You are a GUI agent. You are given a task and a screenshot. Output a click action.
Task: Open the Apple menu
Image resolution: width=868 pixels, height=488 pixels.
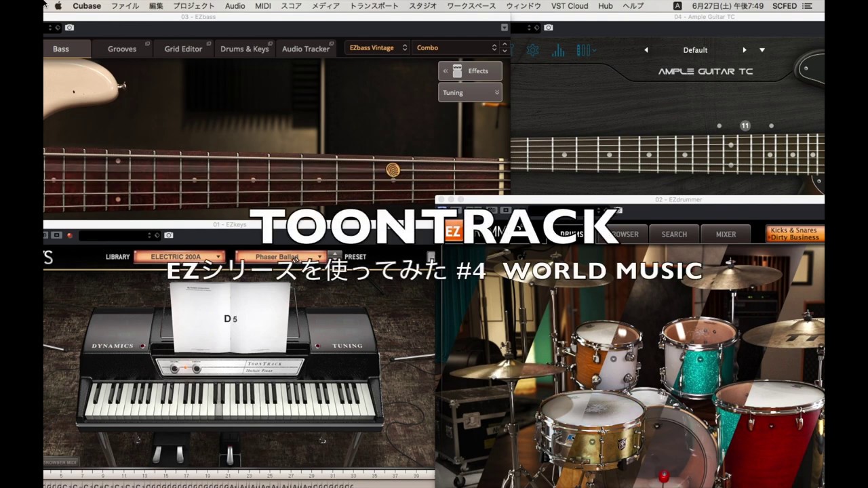[x=58, y=6]
